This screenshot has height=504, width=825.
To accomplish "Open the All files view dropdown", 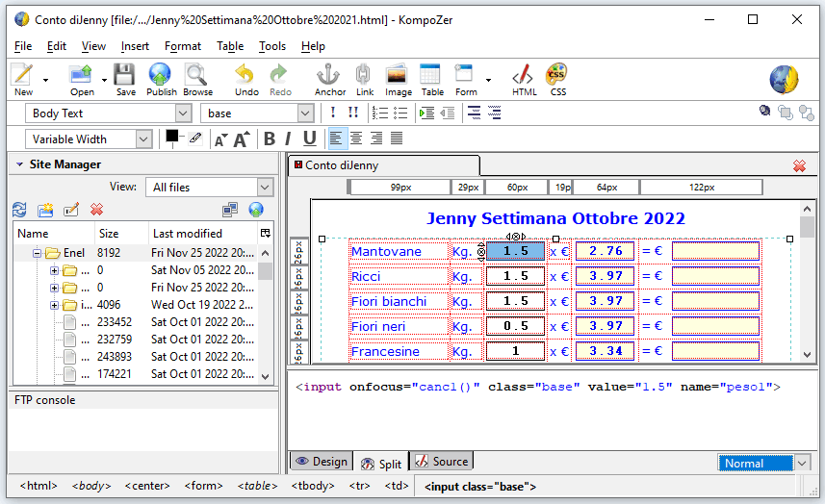I will pyautogui.click(x=265, y=188).
